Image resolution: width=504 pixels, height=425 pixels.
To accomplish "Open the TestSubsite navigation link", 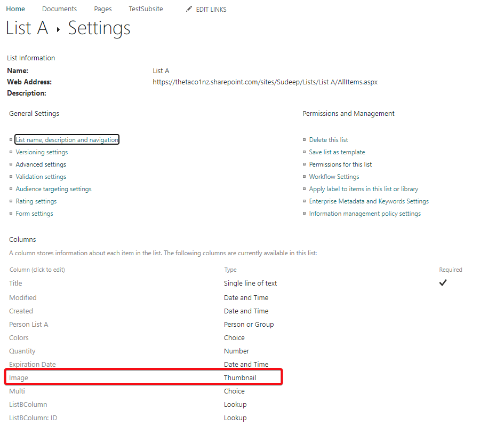I will tap(146, 9).
